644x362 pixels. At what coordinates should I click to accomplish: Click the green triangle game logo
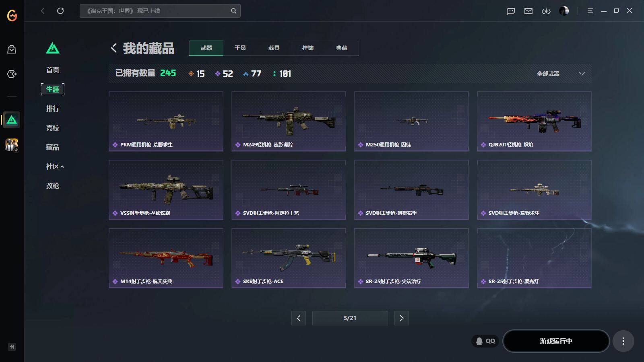pos(53,48)
